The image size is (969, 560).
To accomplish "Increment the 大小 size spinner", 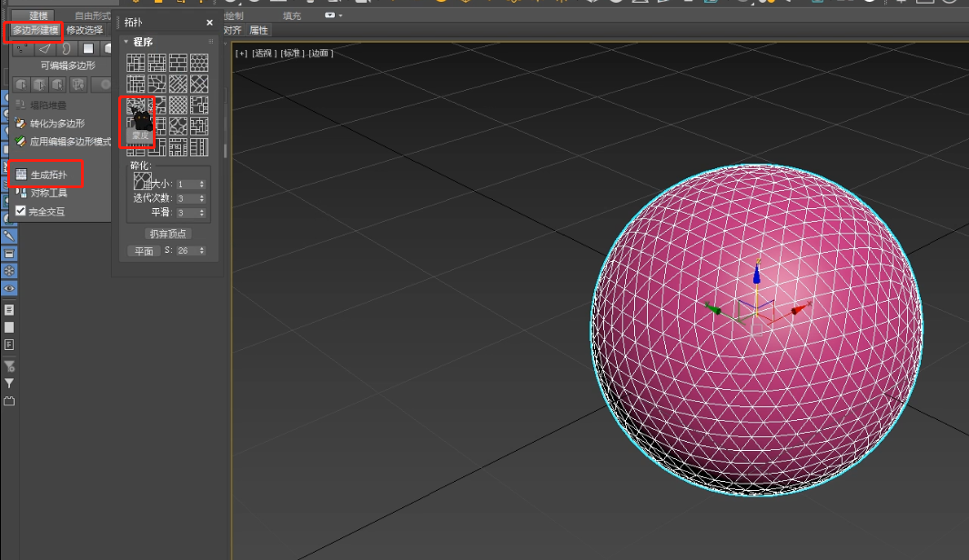I will (202, 182).
